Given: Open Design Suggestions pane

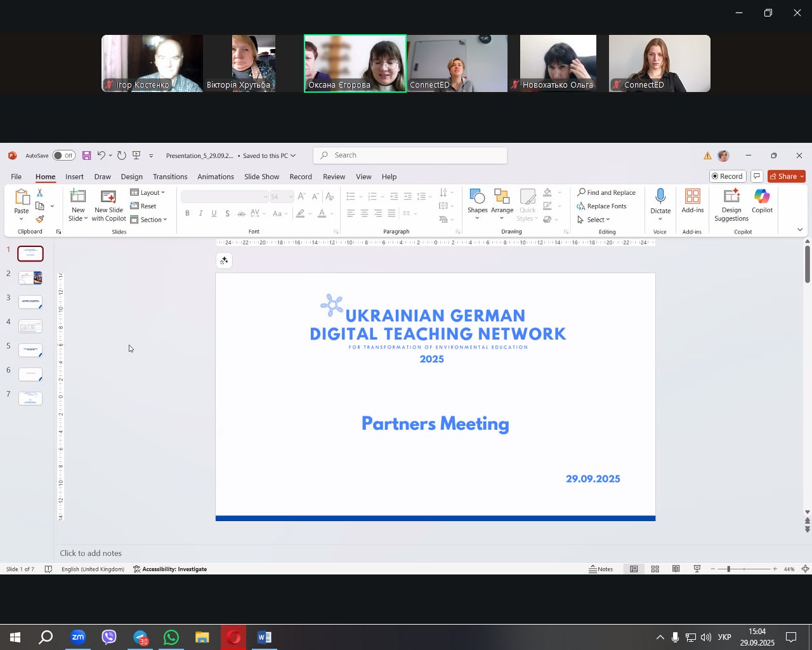Looking at the screenshot, I should [x=731, y=204].
